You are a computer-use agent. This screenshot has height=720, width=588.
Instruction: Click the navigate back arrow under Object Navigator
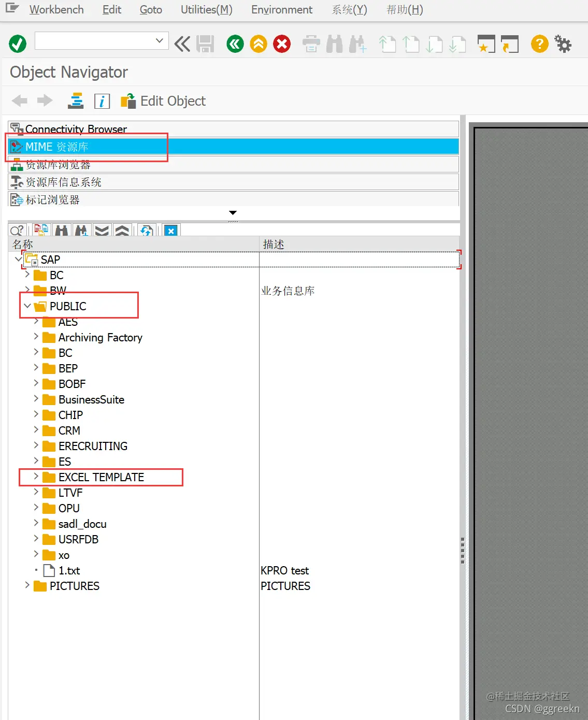point(20,100)
